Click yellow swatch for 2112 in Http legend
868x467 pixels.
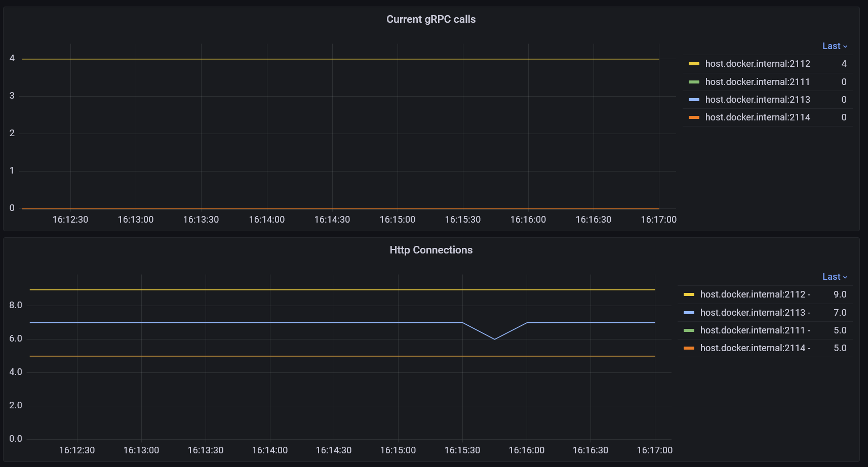pyautogui.click(x=689, y=294)
